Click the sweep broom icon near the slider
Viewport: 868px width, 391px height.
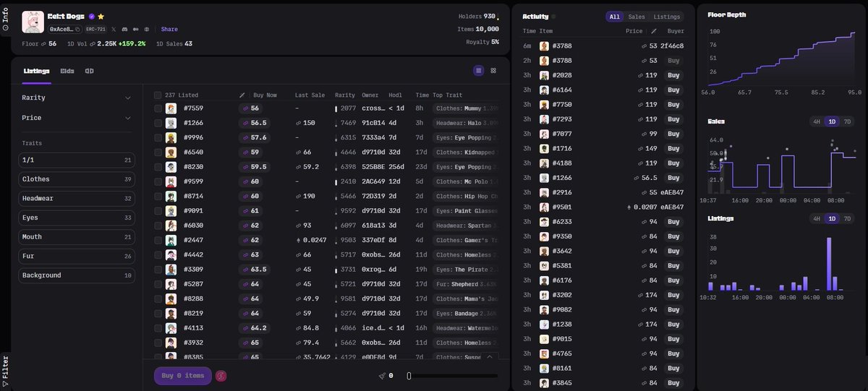(383, 376)
